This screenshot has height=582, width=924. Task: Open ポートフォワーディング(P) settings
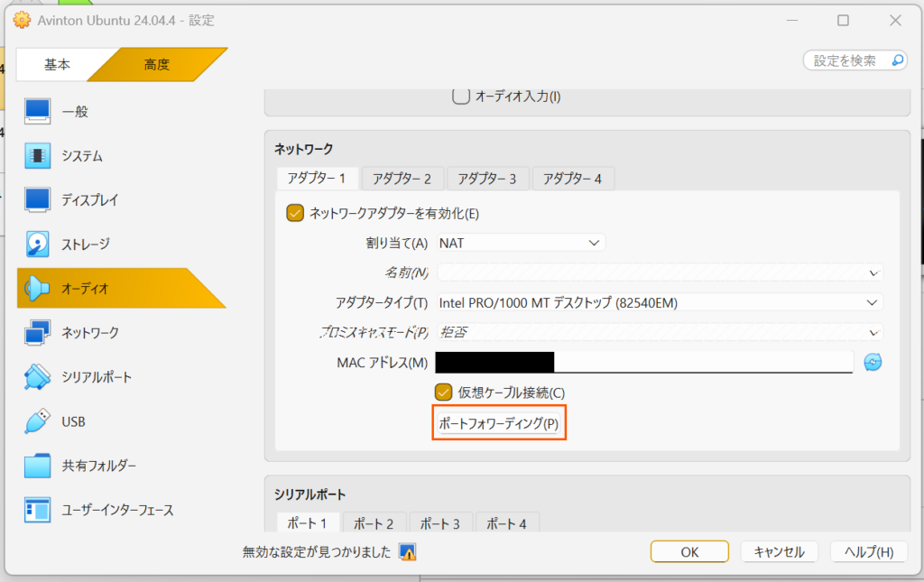click(x=499, y=423)
